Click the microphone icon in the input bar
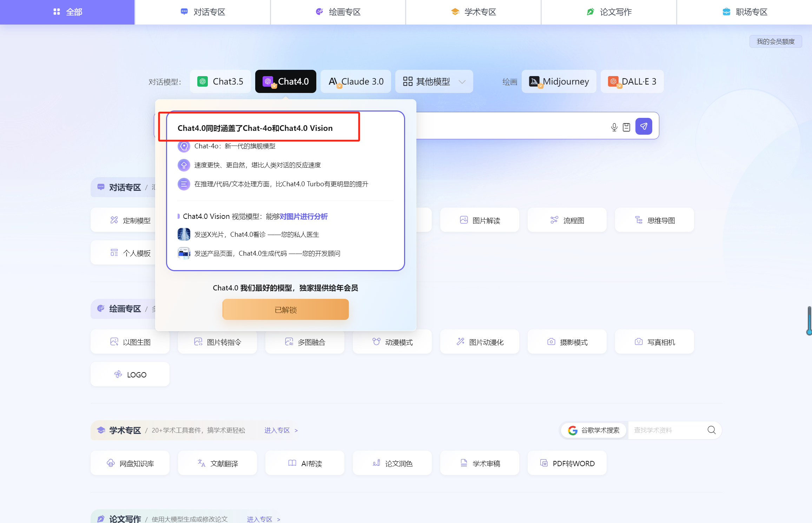This screenshot has height=523, width=812. pos(614,127)
